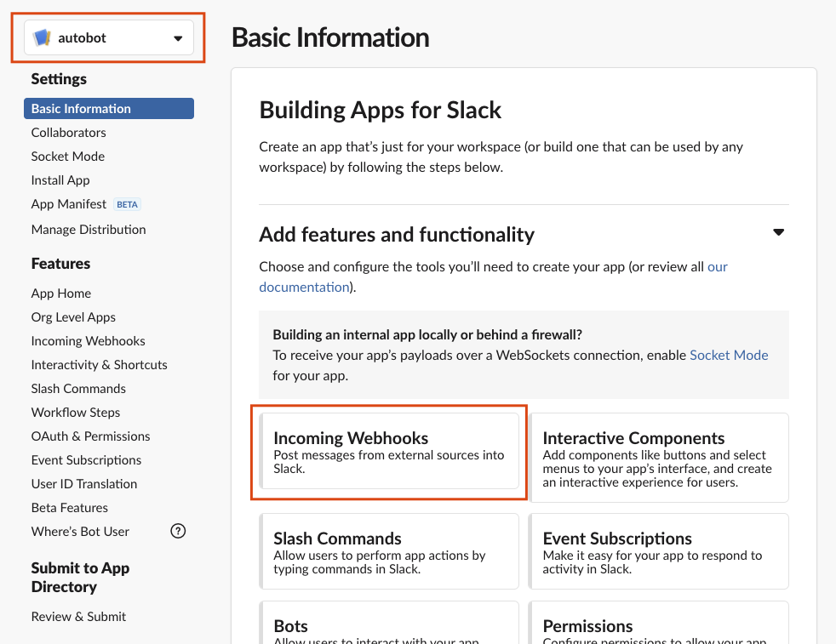Open Beta Features page
The image size is (836, 644).
pos(69,508)
